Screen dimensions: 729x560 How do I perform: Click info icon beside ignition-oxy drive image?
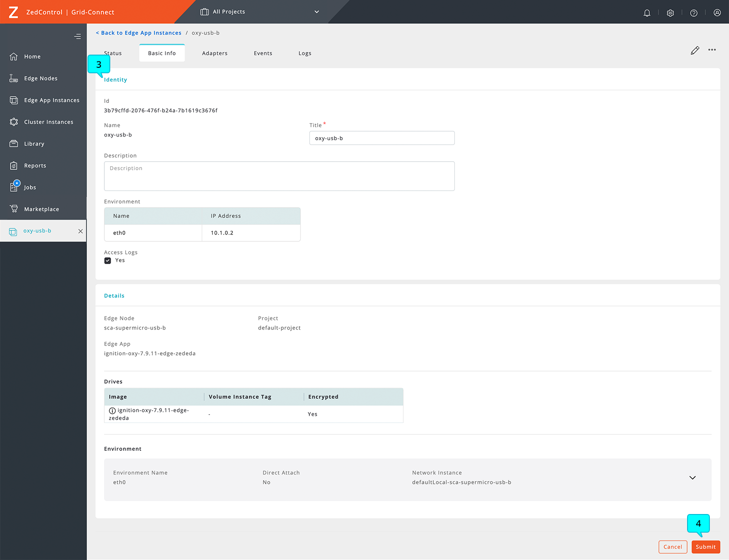pos(112,411)
